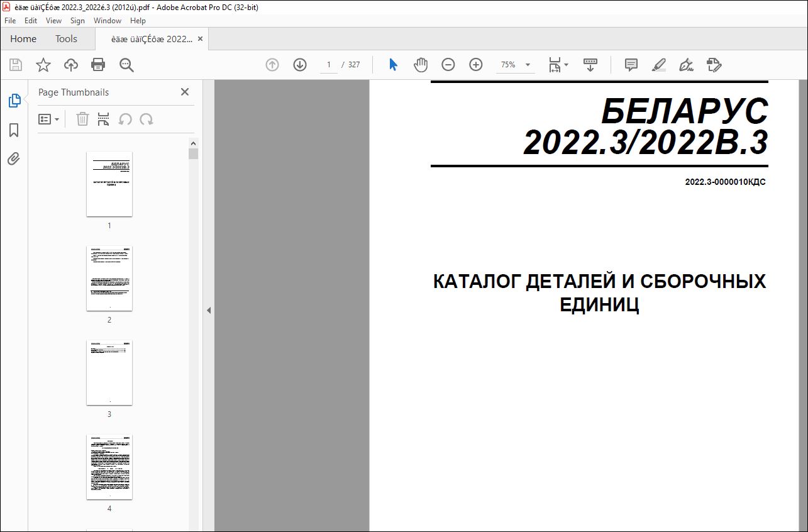Close the Page Thumbnails panel
808x532 pixels.
click(185, 92)
